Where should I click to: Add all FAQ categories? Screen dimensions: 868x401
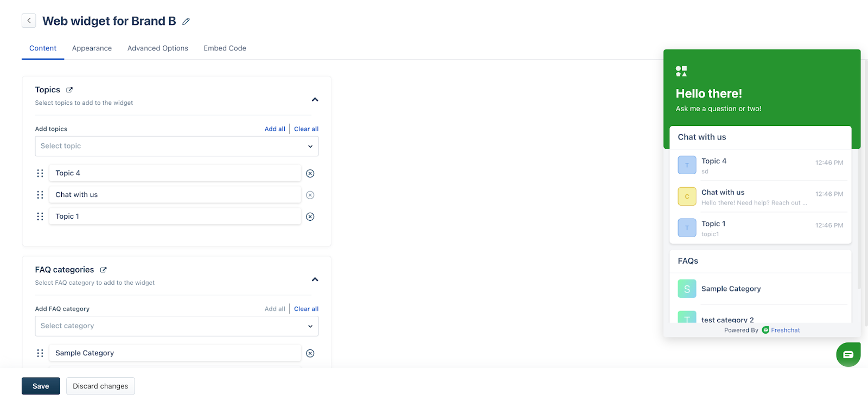pyautogui.click(x=275, y=309)
